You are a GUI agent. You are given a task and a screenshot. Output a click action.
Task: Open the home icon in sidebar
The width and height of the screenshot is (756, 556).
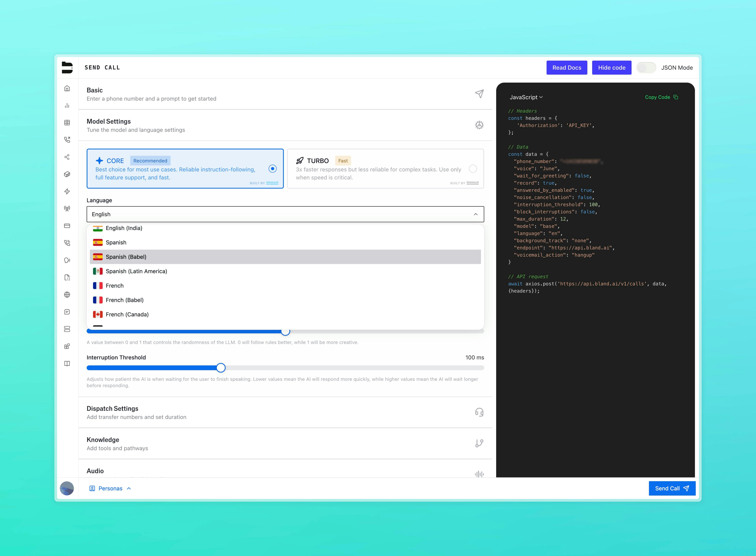point(67,88)
